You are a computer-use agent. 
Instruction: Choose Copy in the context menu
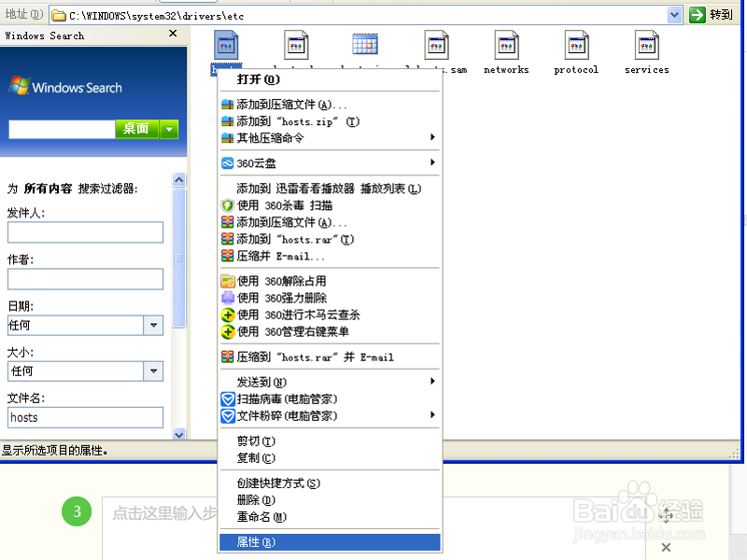pos(330,458)
